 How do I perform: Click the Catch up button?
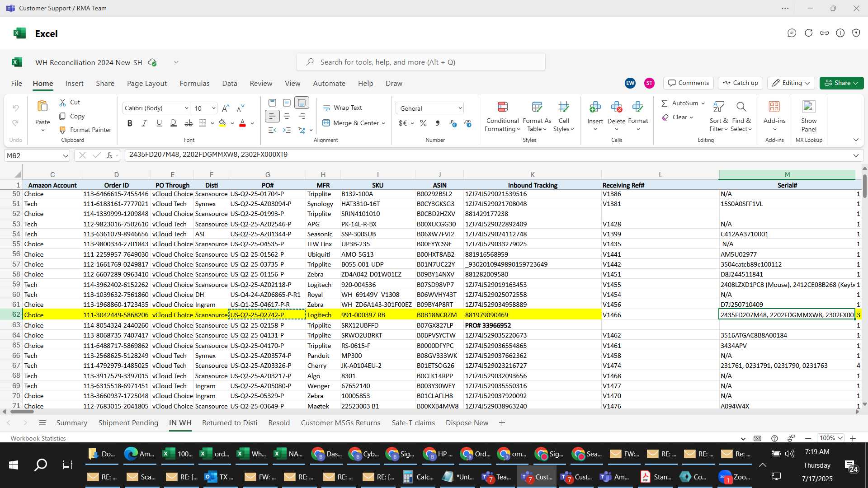point(740,83)
